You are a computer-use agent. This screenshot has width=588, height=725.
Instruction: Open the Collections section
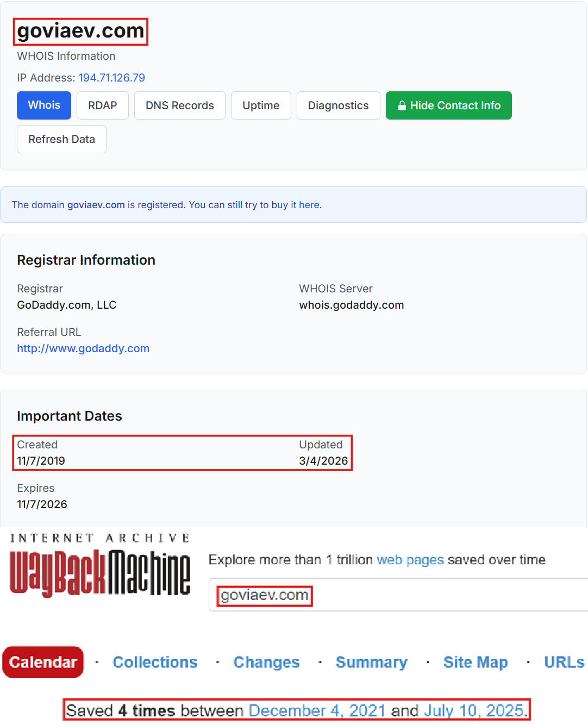tap(155, 662)
